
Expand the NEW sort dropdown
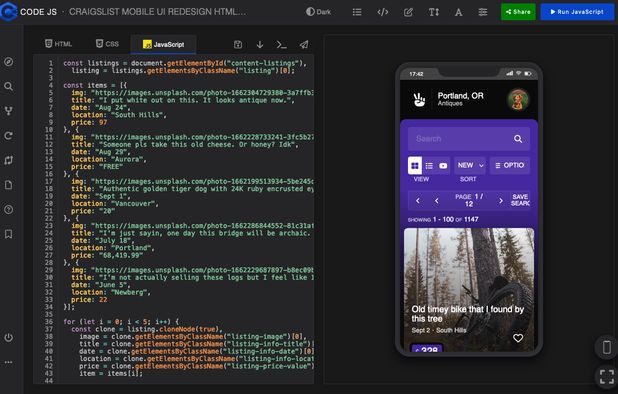470,165
